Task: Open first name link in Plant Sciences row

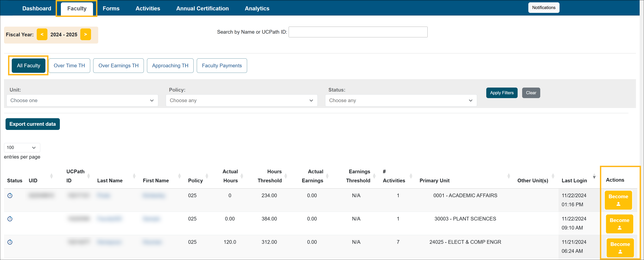Action: coord(151,219)
